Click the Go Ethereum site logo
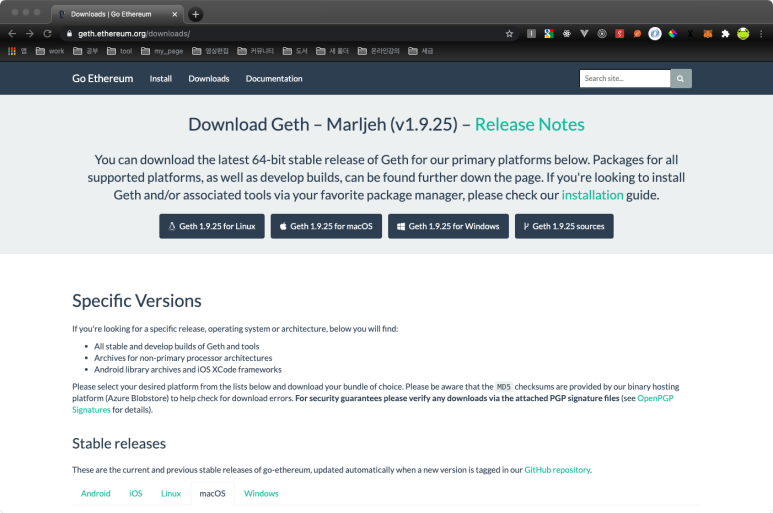 (103, 78)
